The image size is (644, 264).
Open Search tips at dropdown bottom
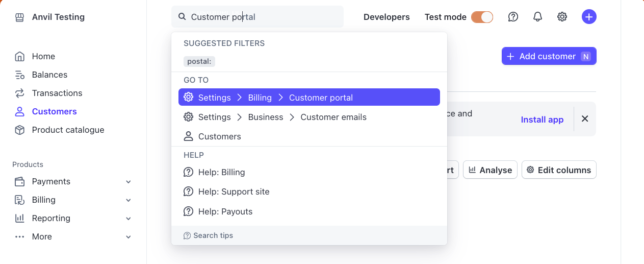point(209,235)
